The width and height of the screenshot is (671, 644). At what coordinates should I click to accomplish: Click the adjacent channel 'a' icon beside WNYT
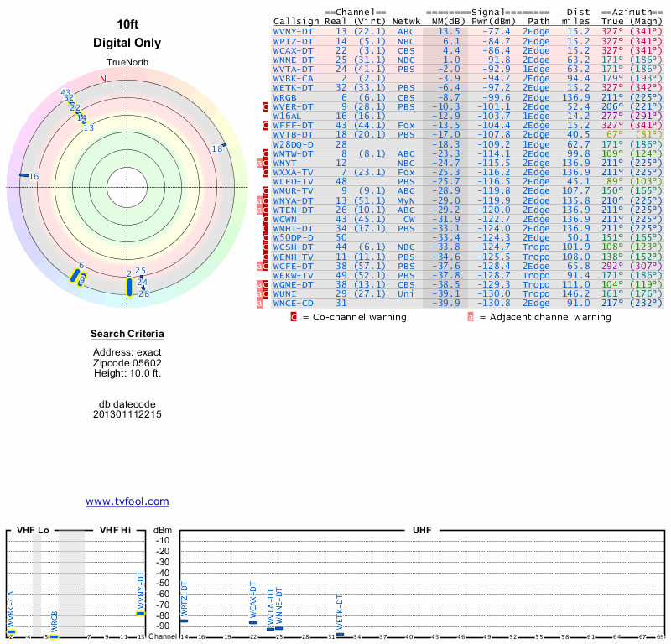tap(259, 163)
